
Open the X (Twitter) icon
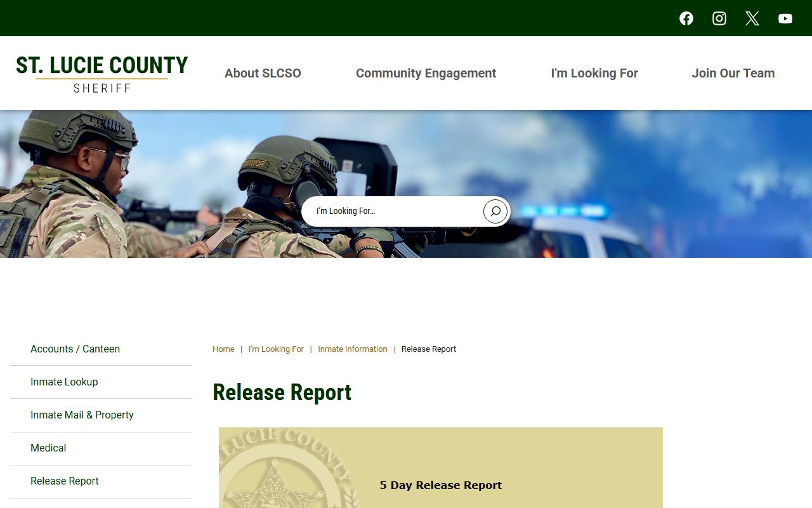pyautogui.click(x=752, y=18)
